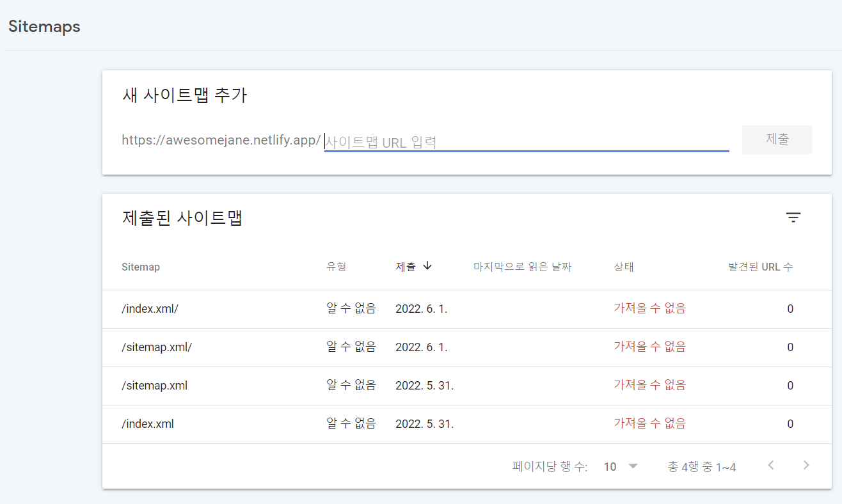
Task: Go to the next page arrow
Action: (x=806, y=466)
